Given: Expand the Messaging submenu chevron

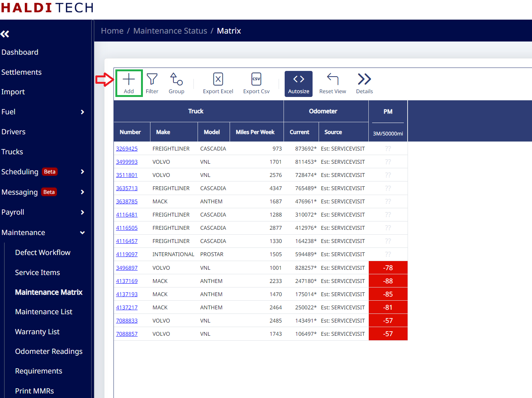Looking at the screenshot, I should pos(83,192).
